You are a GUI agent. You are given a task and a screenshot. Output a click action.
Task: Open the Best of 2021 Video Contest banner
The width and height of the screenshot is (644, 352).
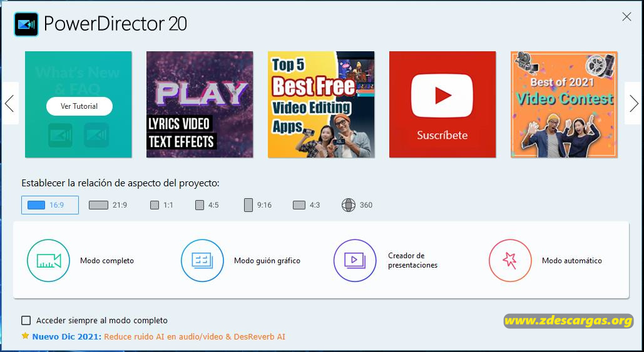(564, 104)
